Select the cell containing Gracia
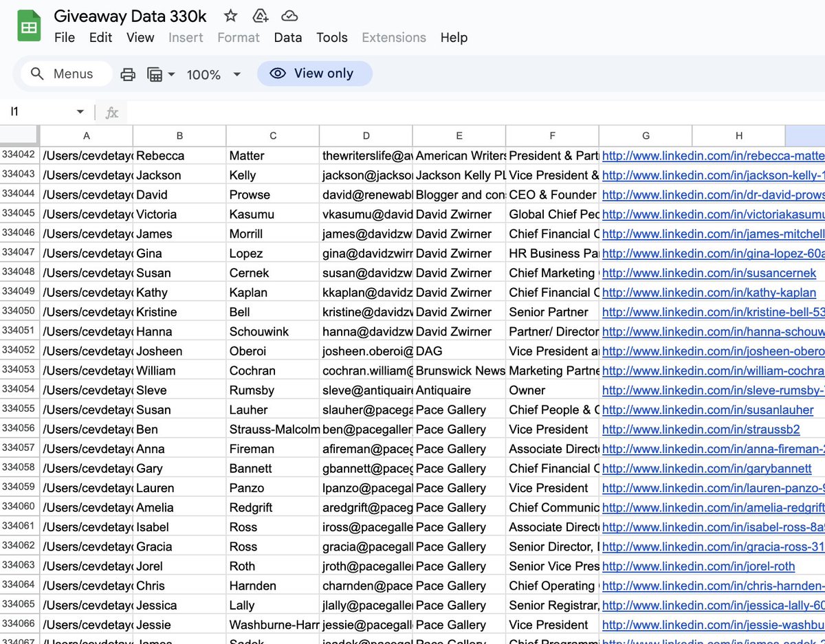The image size is (825, 644). (179, 546)
